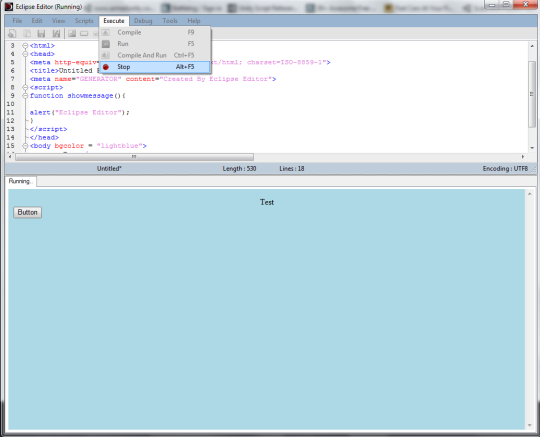Click the editor horizontal scroll left arrow

pyautogui.click(x=10, y=157)
